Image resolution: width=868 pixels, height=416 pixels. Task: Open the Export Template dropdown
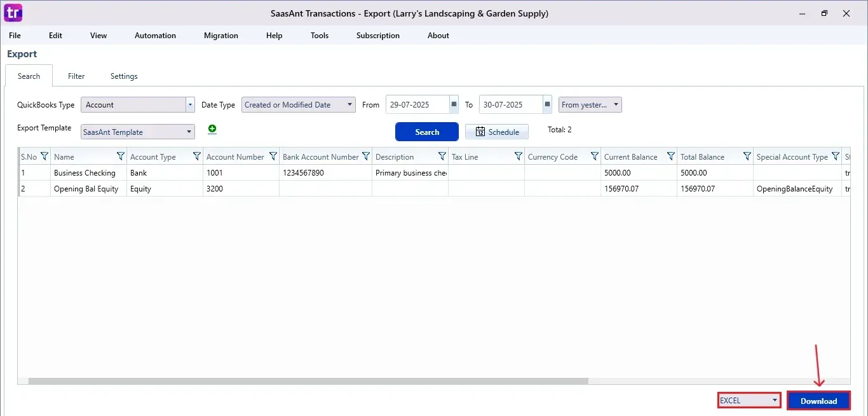(138, 132)
